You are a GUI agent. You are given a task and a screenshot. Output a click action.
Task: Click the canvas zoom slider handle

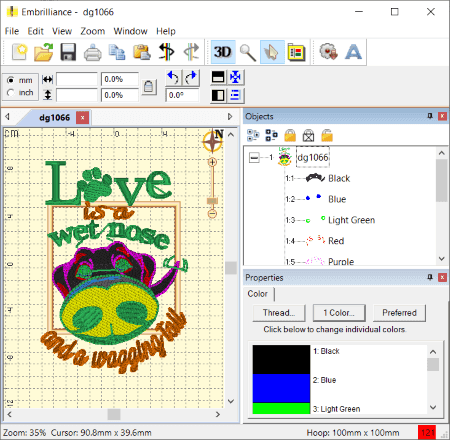click(x=212, y=201)
